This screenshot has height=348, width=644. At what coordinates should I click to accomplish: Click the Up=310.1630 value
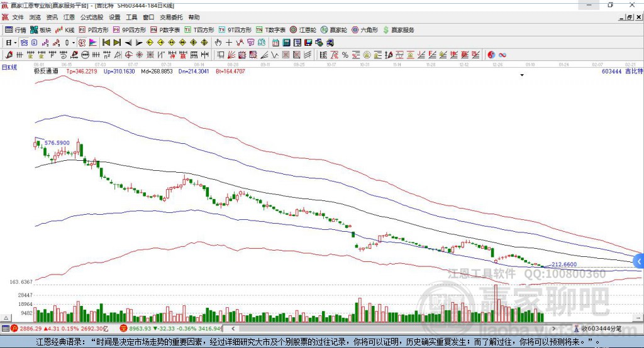click(119, 72)
